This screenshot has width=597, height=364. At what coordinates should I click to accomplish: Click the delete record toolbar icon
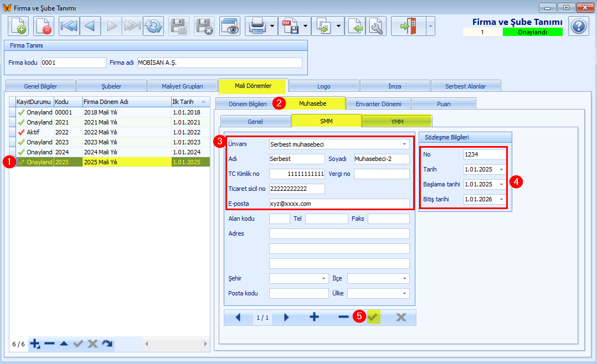(43, 26)
